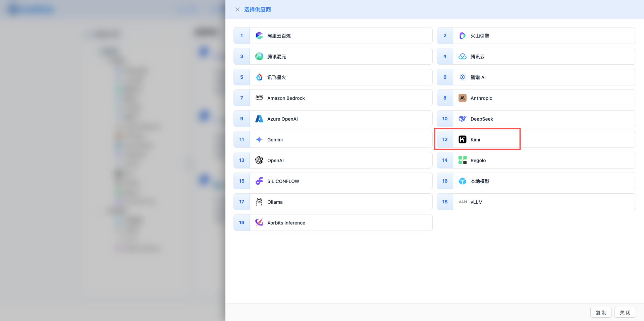Viewport: 644px width, 321px height.
Task: Select the 火山引擎 logo icon
Action: (x=462, y=36)
